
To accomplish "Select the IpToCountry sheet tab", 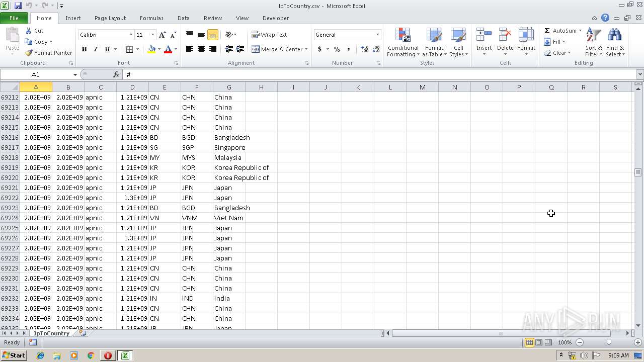I will [51, 333].
